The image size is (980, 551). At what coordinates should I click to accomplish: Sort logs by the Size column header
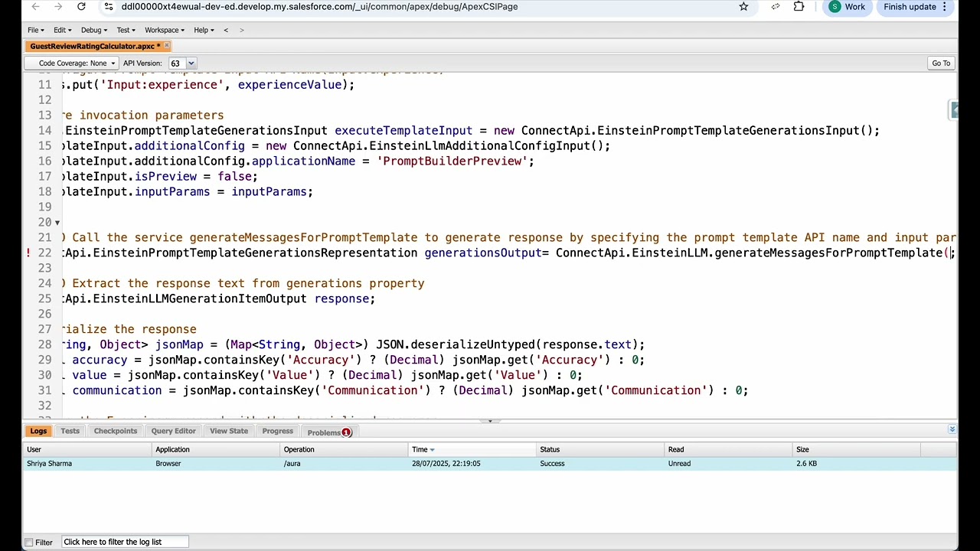(857, 450)
